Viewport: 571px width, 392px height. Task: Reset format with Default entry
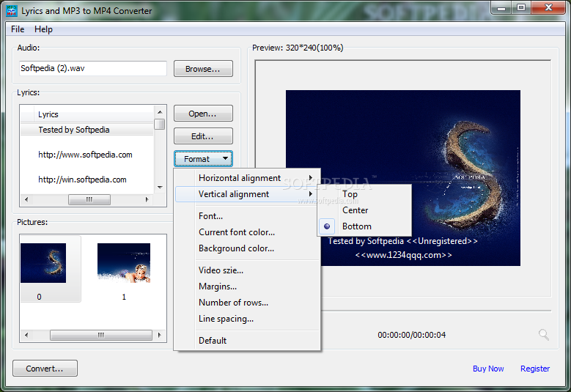click(247, 341)
